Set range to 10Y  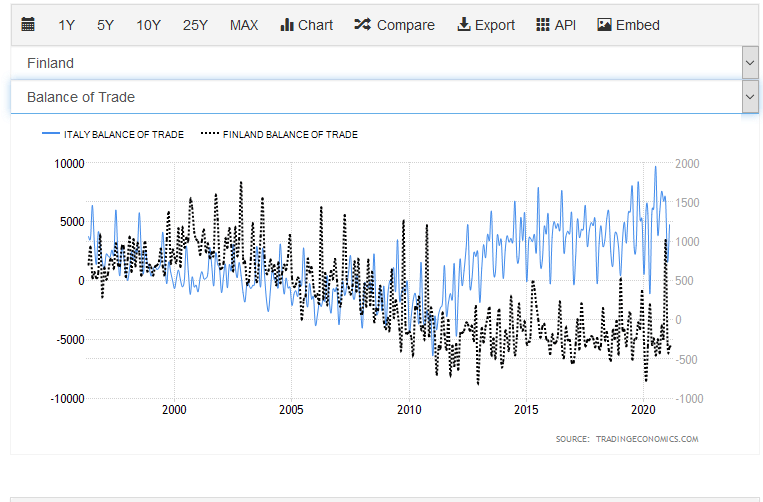click(x=148, y=25)
